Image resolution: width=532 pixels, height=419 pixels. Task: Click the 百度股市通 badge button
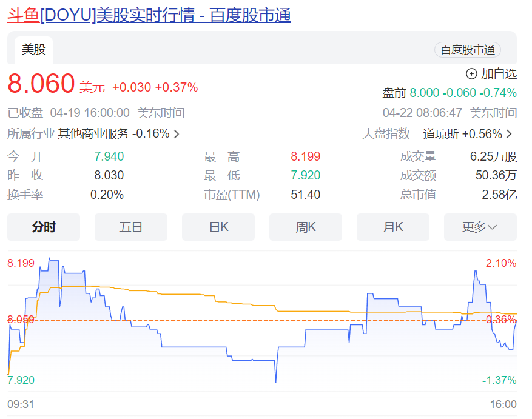click(468, 50)
